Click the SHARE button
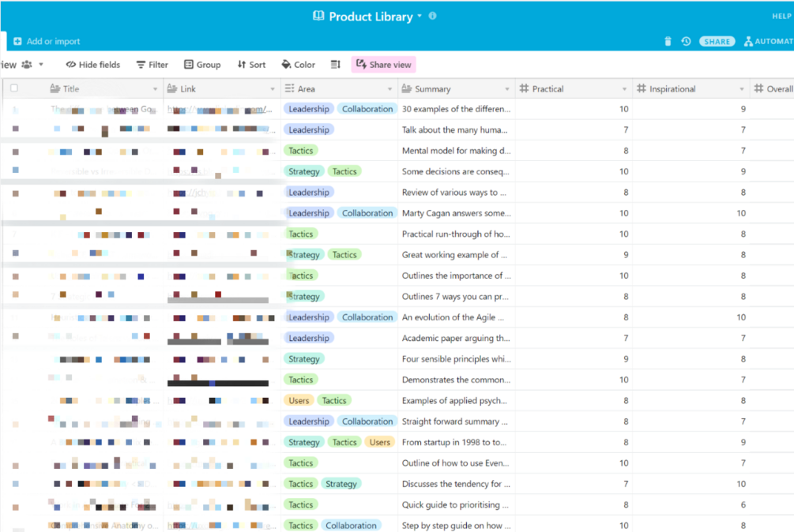The height and width of the screenshot is (532, 794). pyautogui.click(x=717, y=42)
